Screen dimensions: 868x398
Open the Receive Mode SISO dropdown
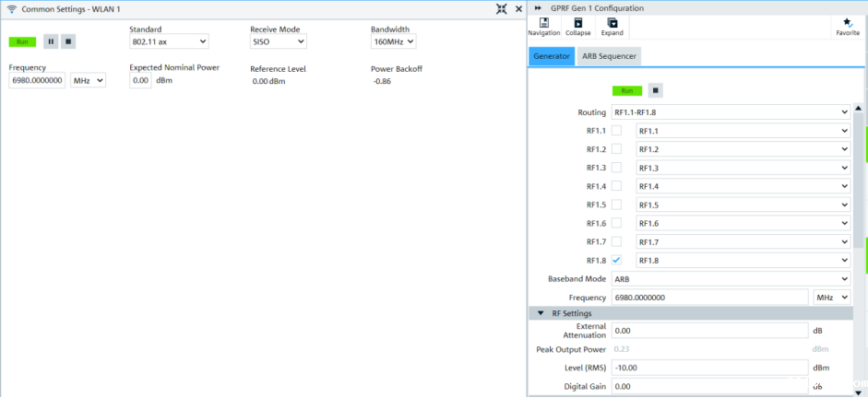click(279, 41)
